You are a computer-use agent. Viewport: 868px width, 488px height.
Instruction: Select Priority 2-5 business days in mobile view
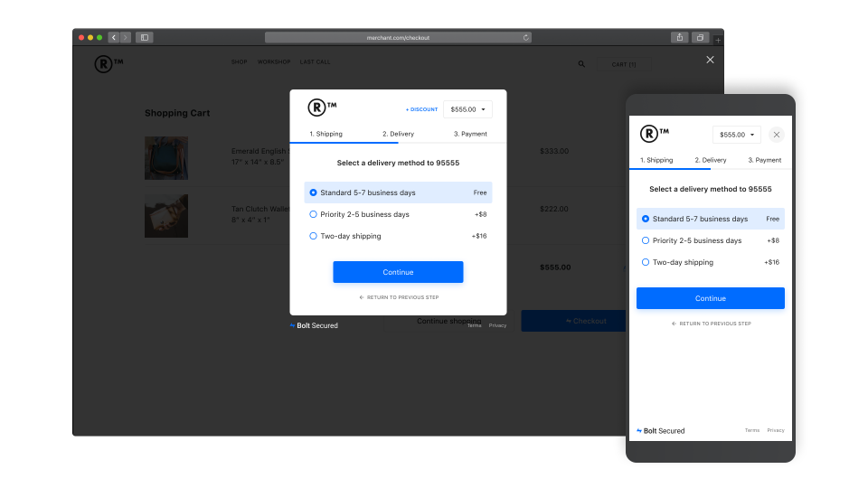(x=711, y=240)
